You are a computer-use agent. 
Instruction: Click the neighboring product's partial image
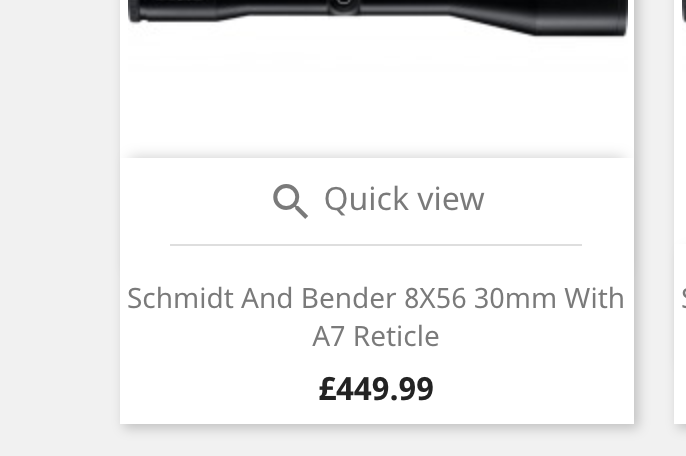[x=683, y=11]
